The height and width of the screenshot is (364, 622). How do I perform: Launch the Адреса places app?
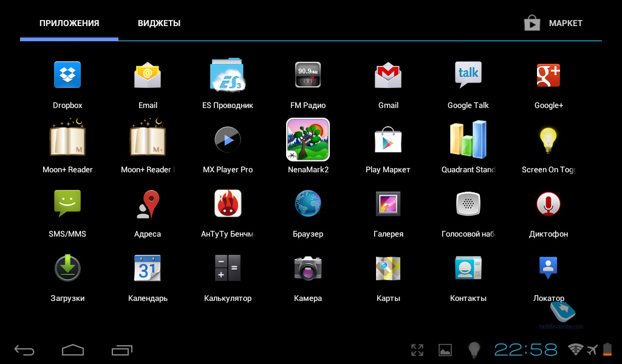click(x=148, y=204)
